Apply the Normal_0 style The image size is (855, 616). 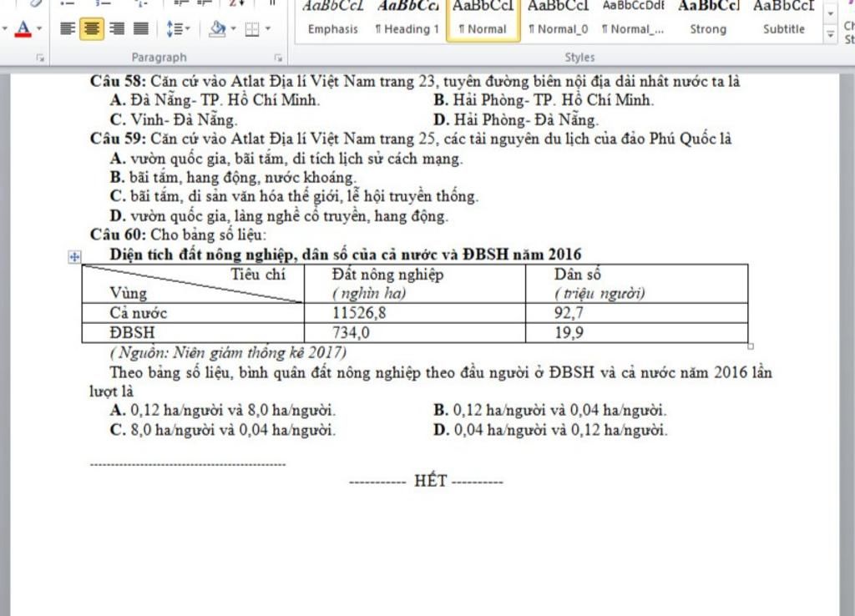(558, 20)
